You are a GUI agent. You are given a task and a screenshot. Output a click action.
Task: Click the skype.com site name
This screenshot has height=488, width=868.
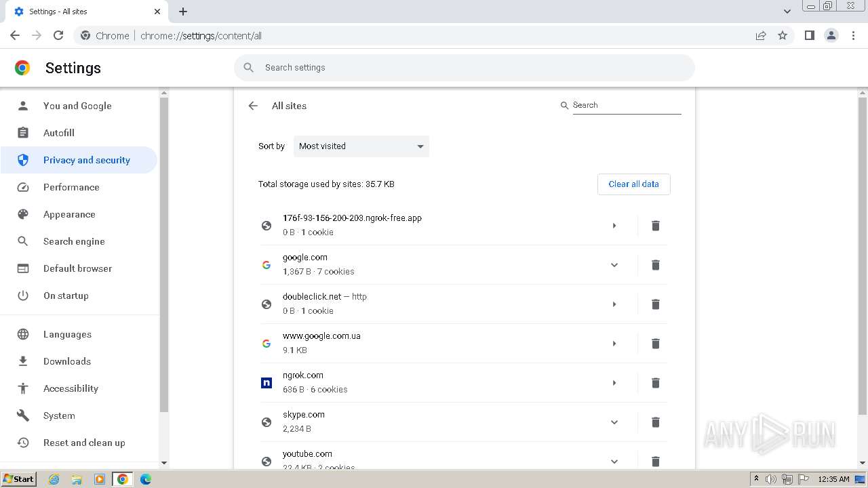304,415
